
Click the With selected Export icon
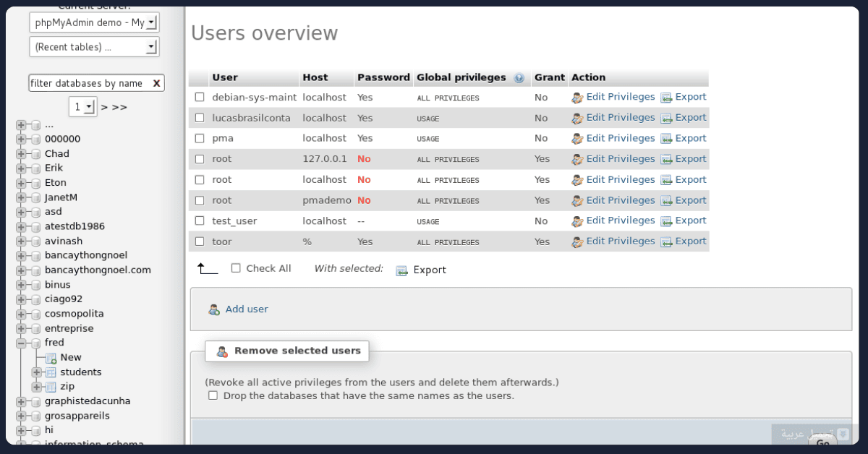[402, 270]
